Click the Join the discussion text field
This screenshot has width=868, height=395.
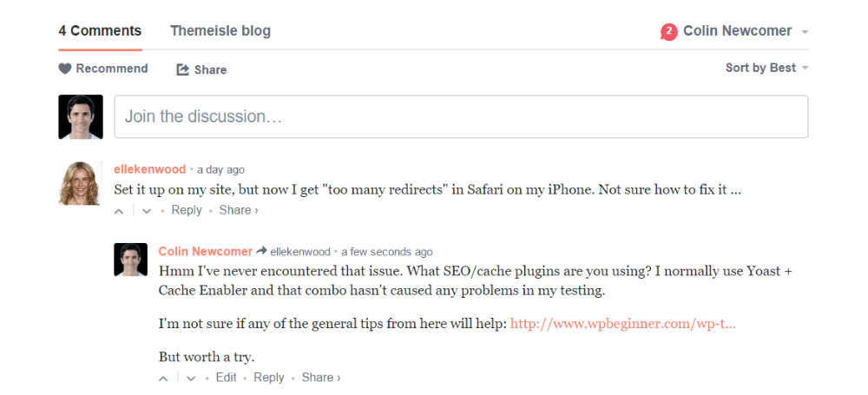461,116
